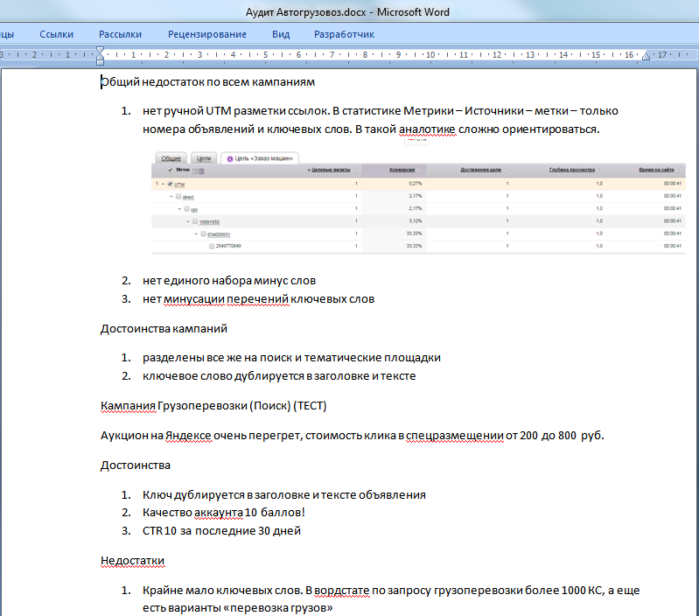Image resolution: width=699 pixels, height=616 pixels.
Task: Collapse the 634609931 tree row
Action: (x=196, y=234)
